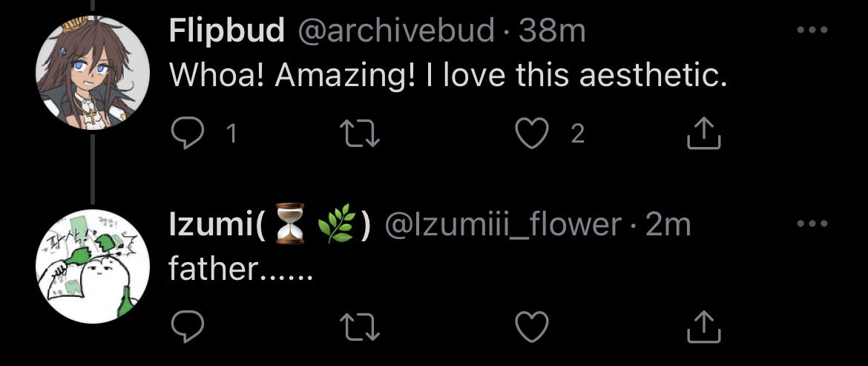Open more options for Flipbud's tweet

coord(811,30)
